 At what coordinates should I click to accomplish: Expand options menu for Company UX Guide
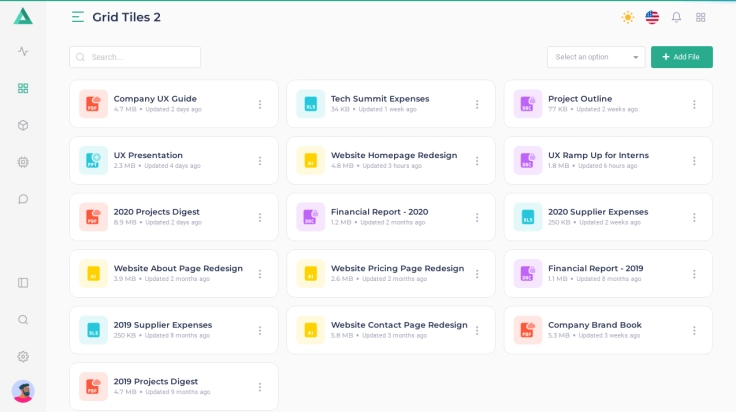click(x=260, y=104)
